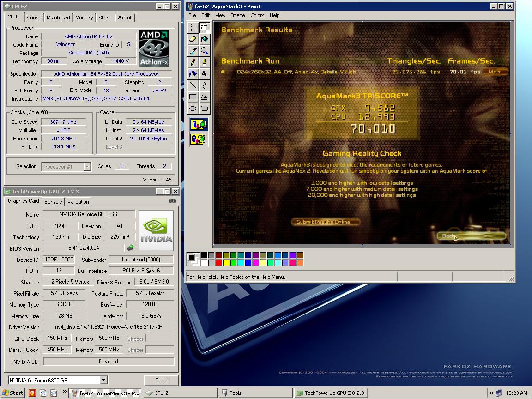Choose the Eraser tool in Paint
This screenshot has height=399, width=532.
coord(193,39)
